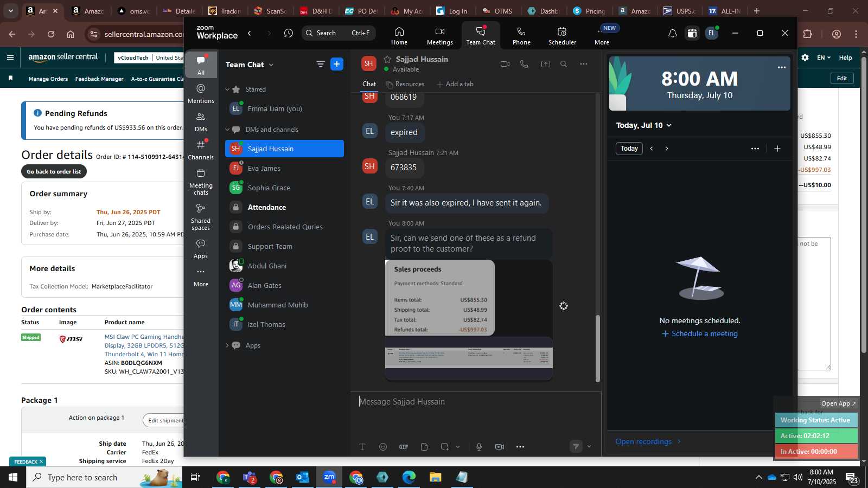Click the video message icon

[500, 447]
